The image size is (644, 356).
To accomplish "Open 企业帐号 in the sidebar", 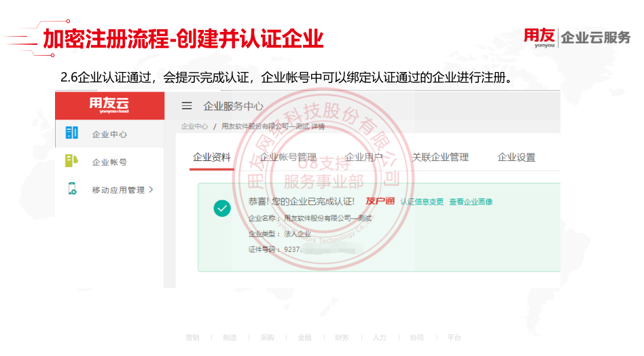I will click(109, 162).
